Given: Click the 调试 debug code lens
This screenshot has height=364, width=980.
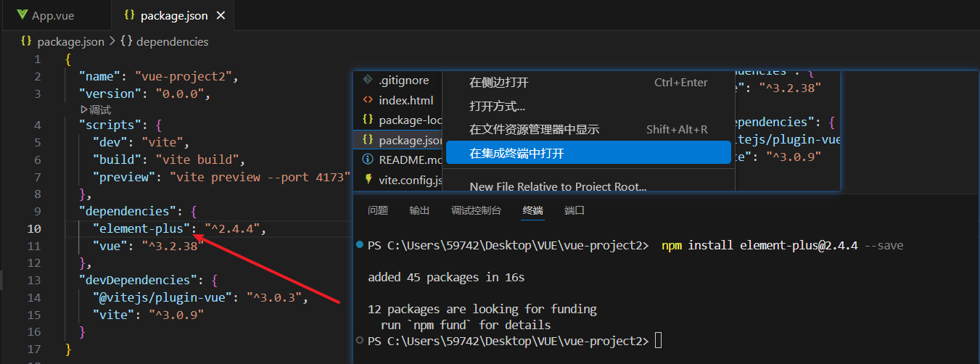Looking at the screenshot, I should click(95, 110).
